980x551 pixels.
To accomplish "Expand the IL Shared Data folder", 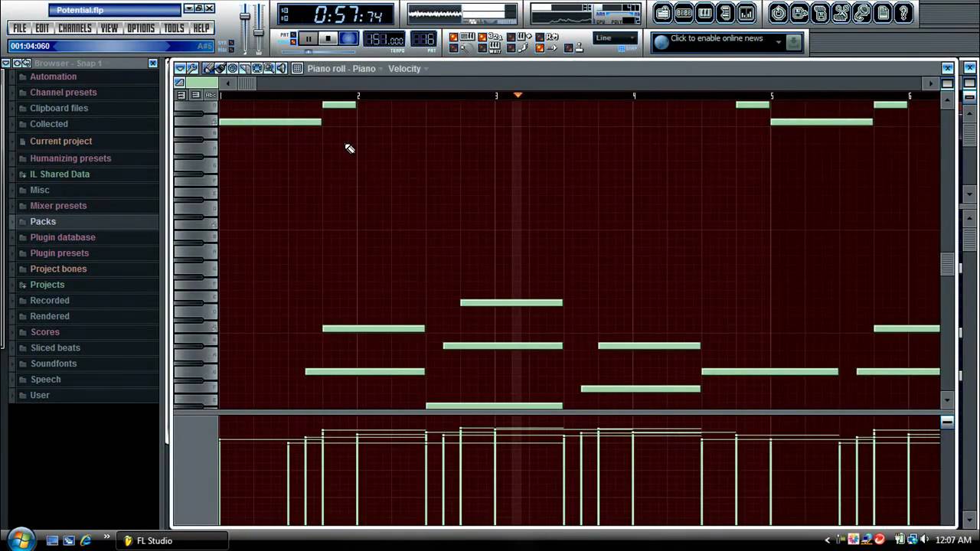I will pyautogui.click(x=22, y=174).
